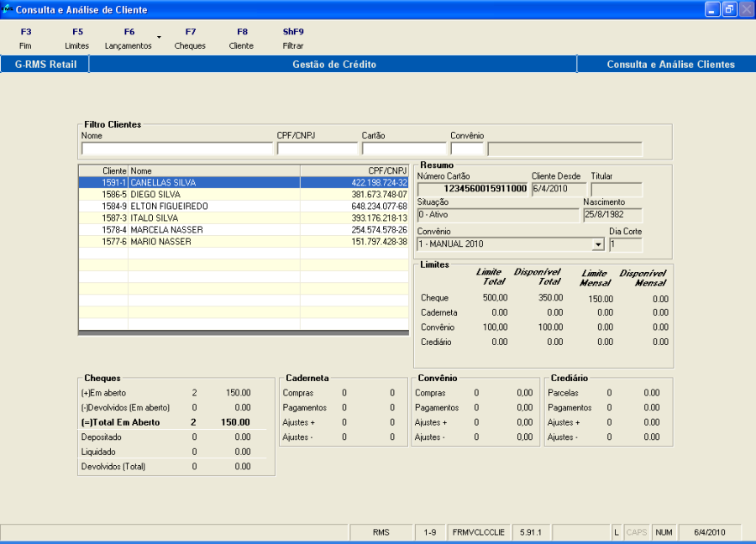The width and height of the screenshot is (756, 544).
Task: Click the RMS status bar cell
Action: point(381,532)
